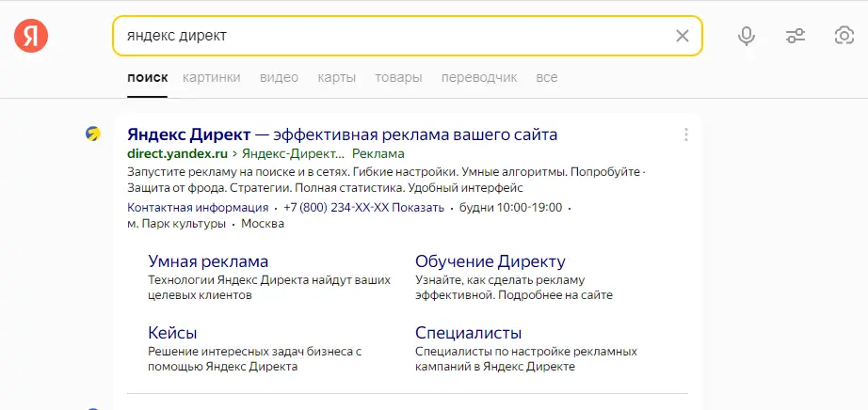
Task: Click the description 'Узнайте, как сделать рекламу'
Action: (500, 280)
